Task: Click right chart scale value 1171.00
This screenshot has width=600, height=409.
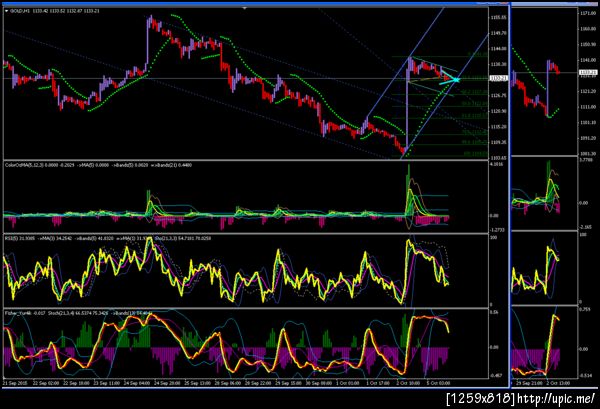Action: pos(588,13)
